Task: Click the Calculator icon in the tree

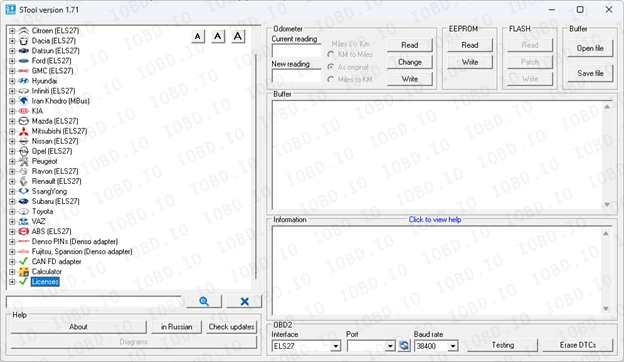Action: click(24, 272)
